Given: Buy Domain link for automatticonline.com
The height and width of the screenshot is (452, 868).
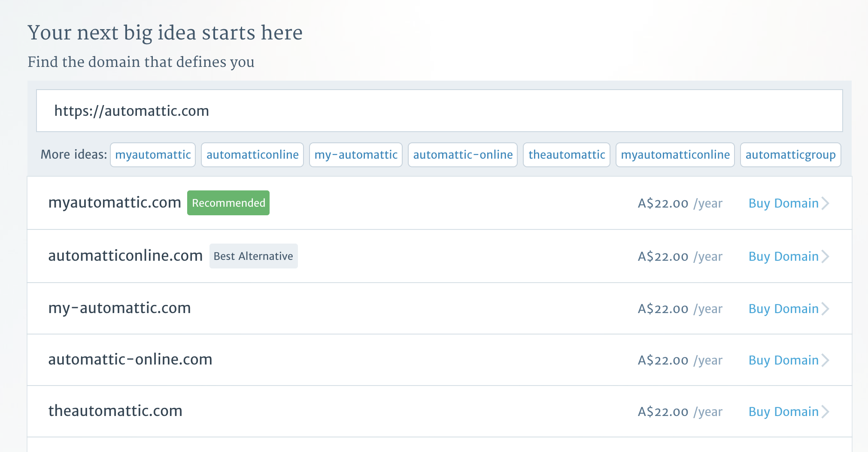Looking at the screenshot, I should pyautogui.click(x=783, y=256).
